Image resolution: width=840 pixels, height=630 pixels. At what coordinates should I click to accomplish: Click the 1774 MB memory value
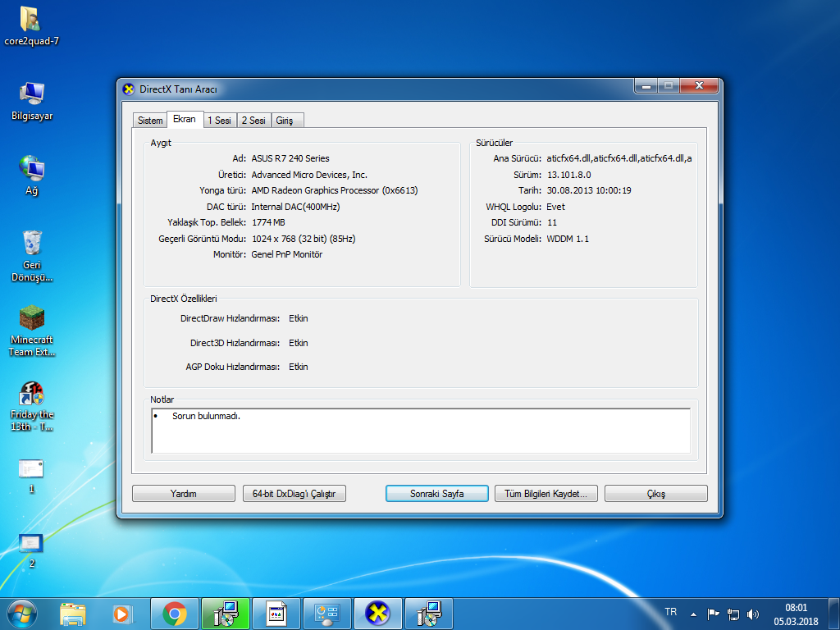(x=268, y=222)
